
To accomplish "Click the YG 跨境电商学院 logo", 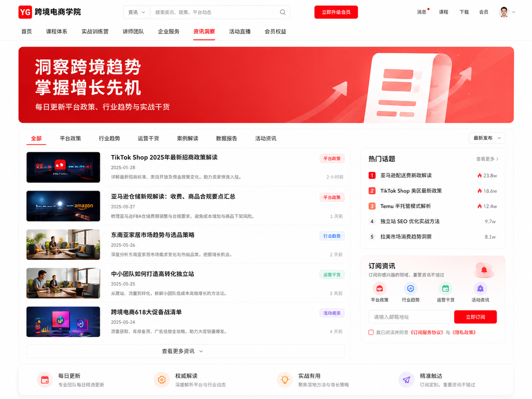I will 50,12.
